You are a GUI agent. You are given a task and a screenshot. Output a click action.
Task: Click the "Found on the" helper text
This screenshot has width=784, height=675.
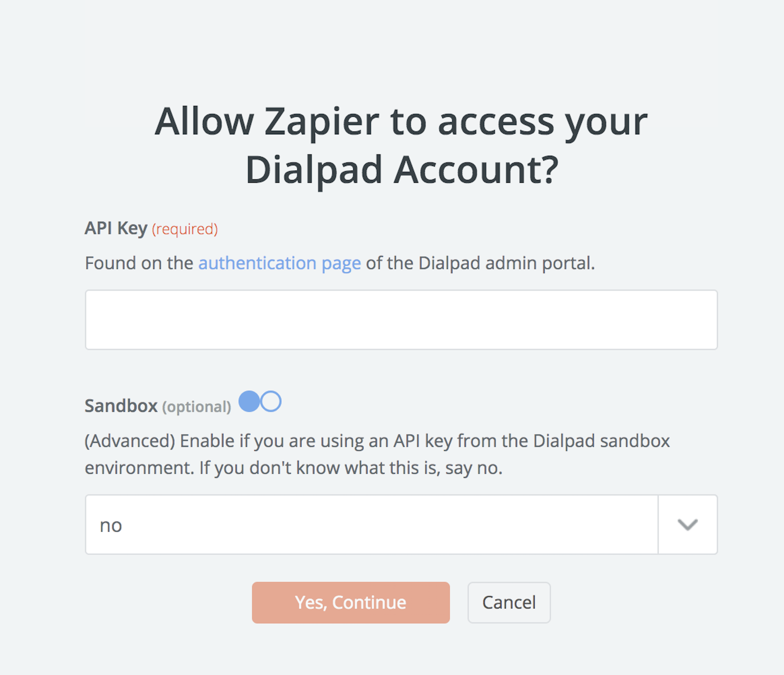coord(139,263)
